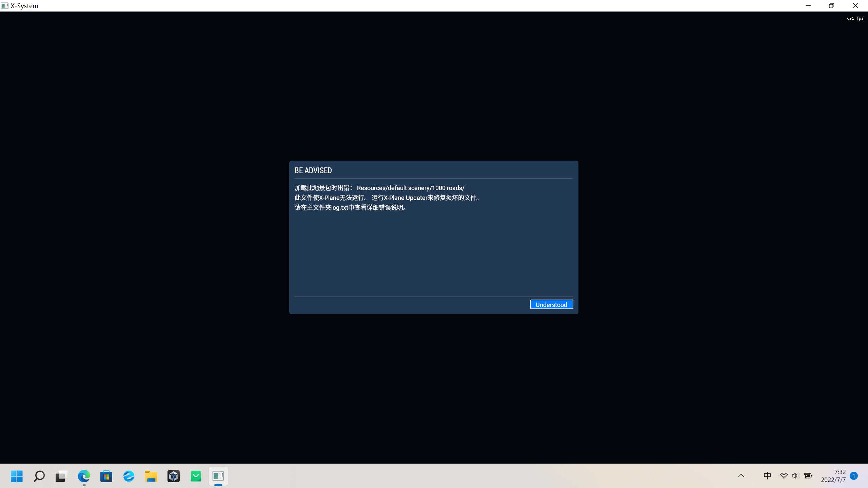
Task: Show hidden system tray icons
Action: point(741,476)
